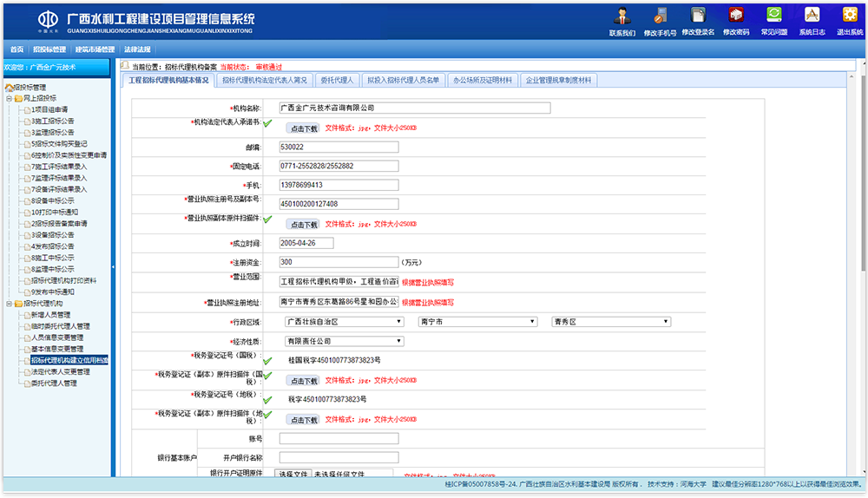Open the 南宁市 city dropdown
Screen dimensions: 868x498
click(478, 322)
